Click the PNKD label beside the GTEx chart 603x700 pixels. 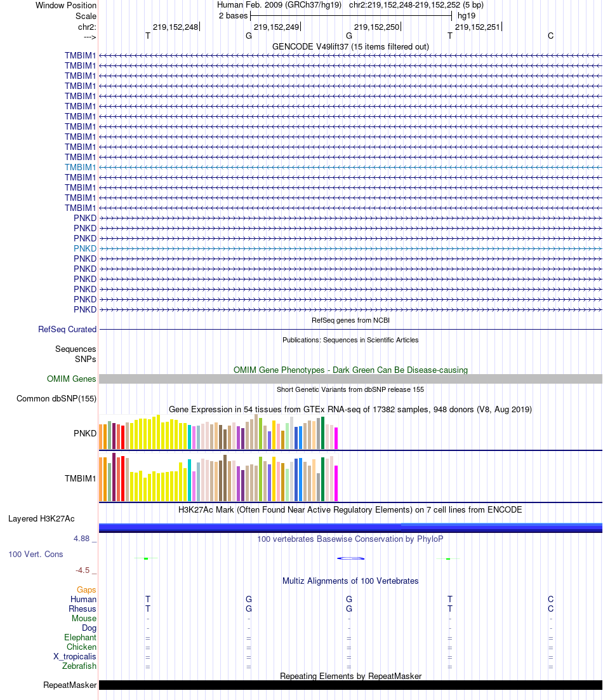coord(85,433)
